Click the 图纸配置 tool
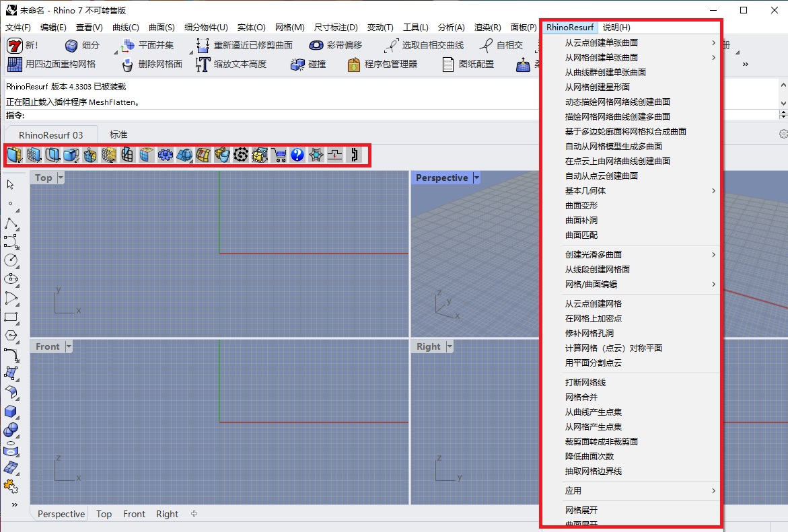Screen dimensions: 788x532 click(468, 65)
